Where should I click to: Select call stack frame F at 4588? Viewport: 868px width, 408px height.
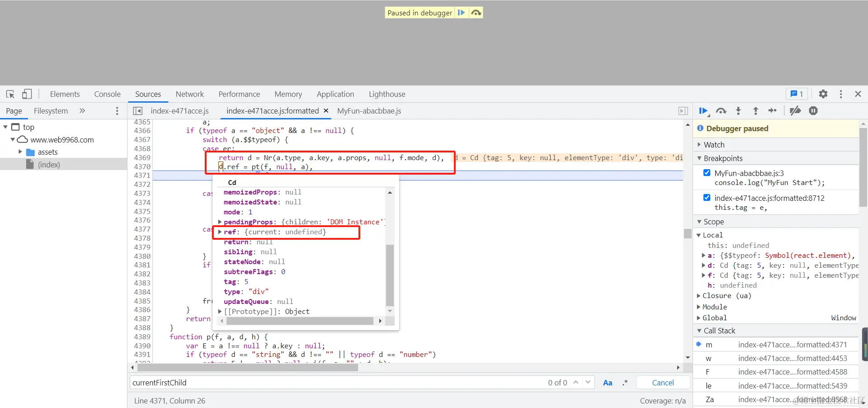[x=776, y=372]
